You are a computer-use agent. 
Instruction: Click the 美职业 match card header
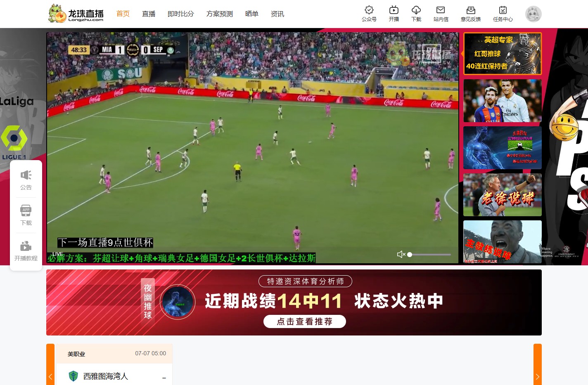[x=114, y=354]
